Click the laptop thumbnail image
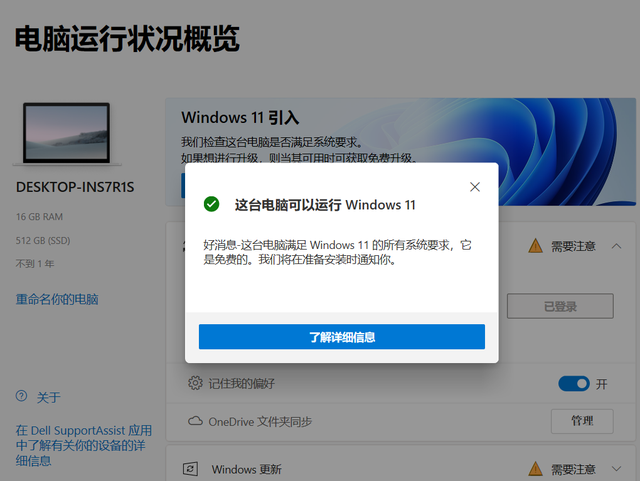 (x=67, y=134)
